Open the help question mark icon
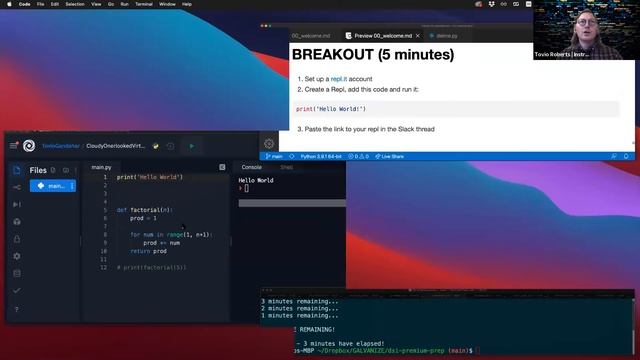The height and width of the screenshot is (360, 640). pyautogui.click(x=17, y=309)
